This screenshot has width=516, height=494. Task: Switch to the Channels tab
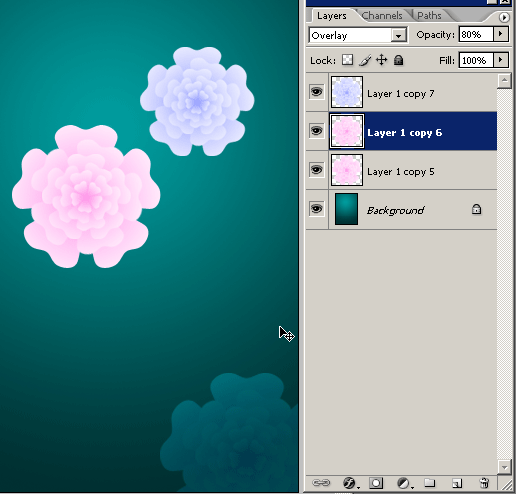pyautogui.click(x=382, y=15)
